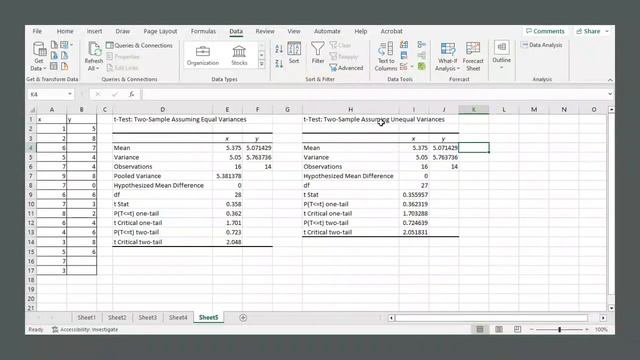The height and width of the screenshot is (360, 640).
Task: Click the horizontal scrollbar track
Action: [491, 318]
